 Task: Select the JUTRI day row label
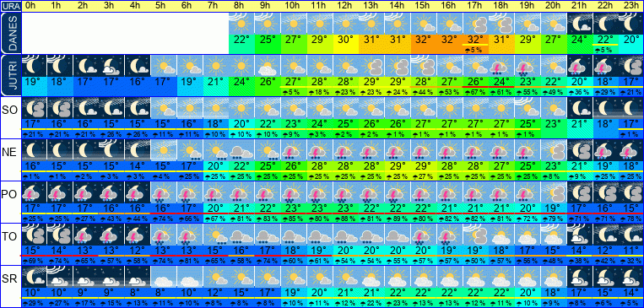[x=10, y=75]
